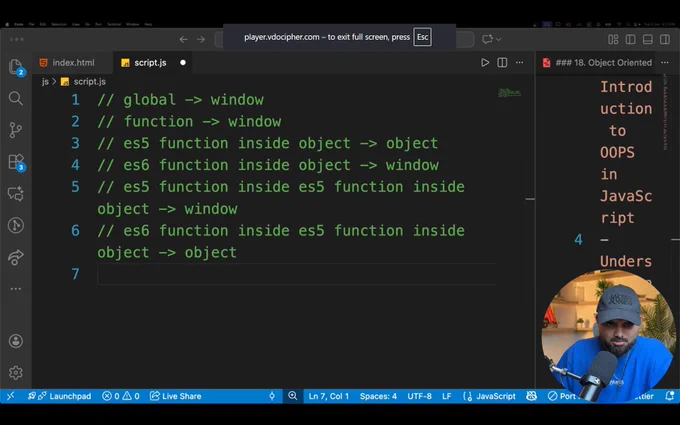Open problems panel with errors and warnings

[x=121, y=396]
